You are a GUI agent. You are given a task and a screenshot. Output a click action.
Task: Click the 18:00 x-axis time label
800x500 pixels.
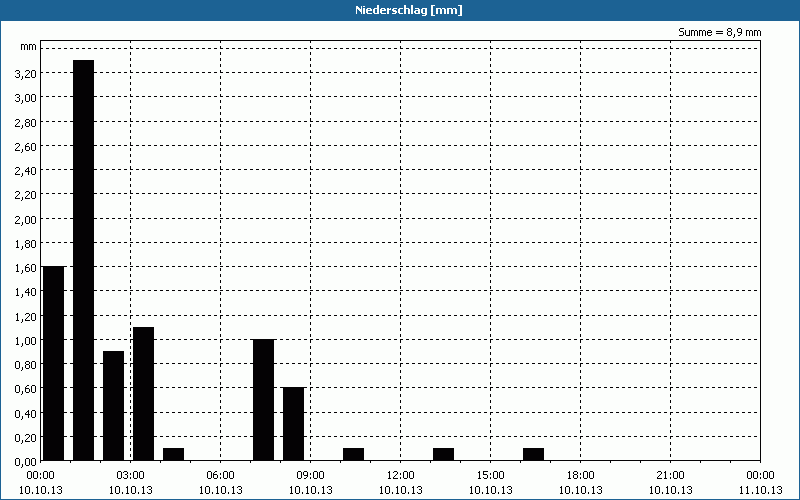pyautogui.click(x=581, y=476)
